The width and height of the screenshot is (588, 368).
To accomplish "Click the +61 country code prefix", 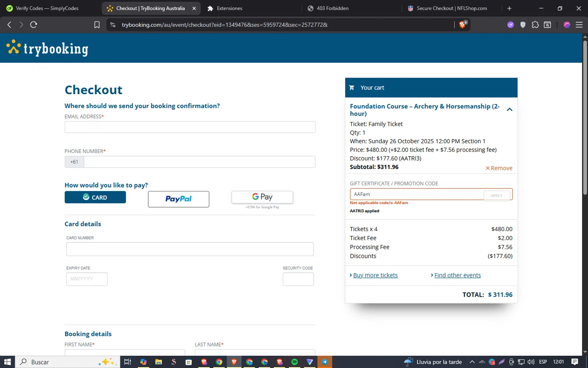I will tap(74, 162).
